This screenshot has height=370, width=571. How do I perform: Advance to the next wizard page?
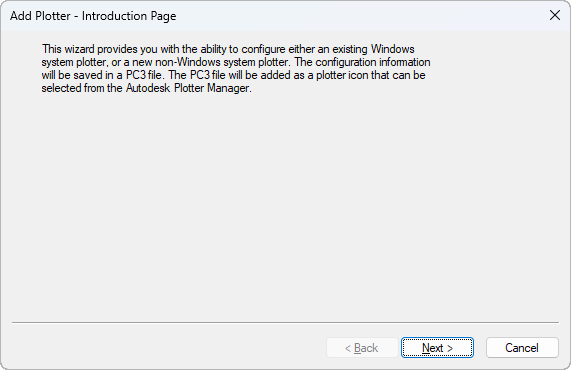pos(437,348)
